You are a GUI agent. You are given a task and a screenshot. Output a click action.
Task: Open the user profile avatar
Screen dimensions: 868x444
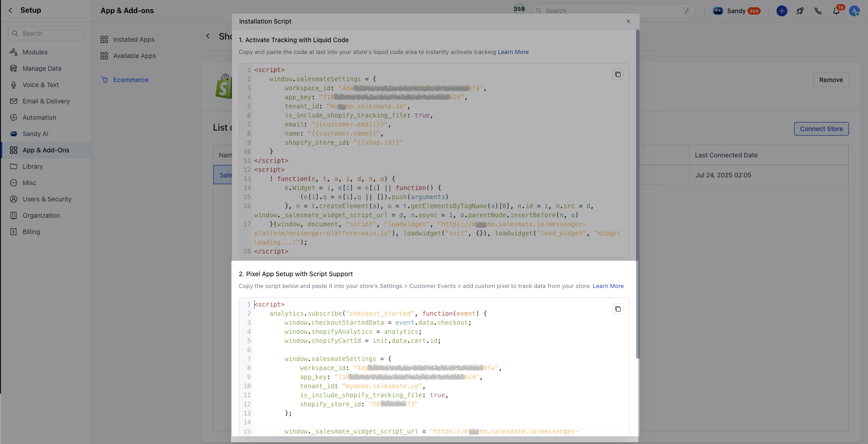point(854,11)
